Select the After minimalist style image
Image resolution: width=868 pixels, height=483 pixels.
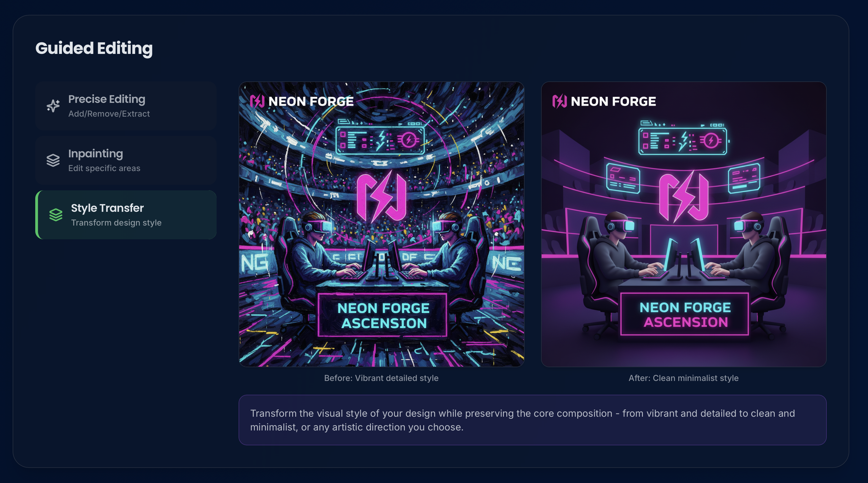point(684,224)
